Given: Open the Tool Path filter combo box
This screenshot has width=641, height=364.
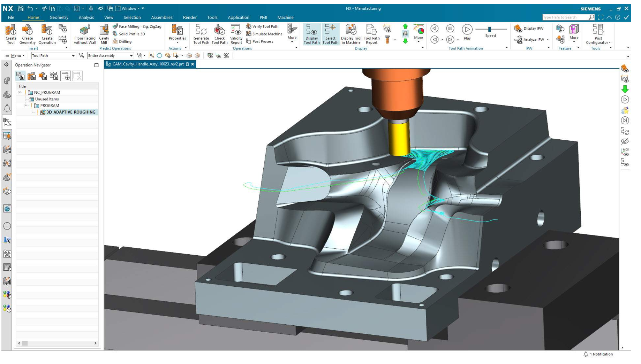Looking at the screenshot, I should pos(53,56).
